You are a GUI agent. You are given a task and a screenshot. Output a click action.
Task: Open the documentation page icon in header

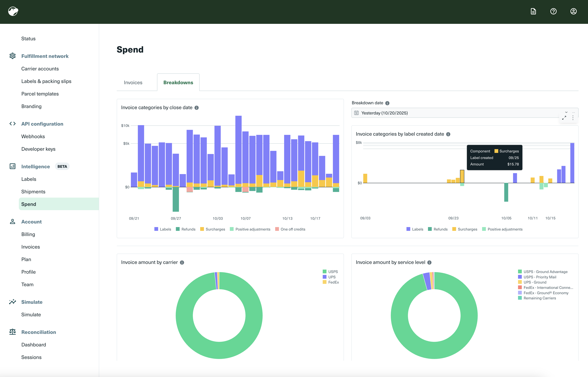(x=533, y=11)
